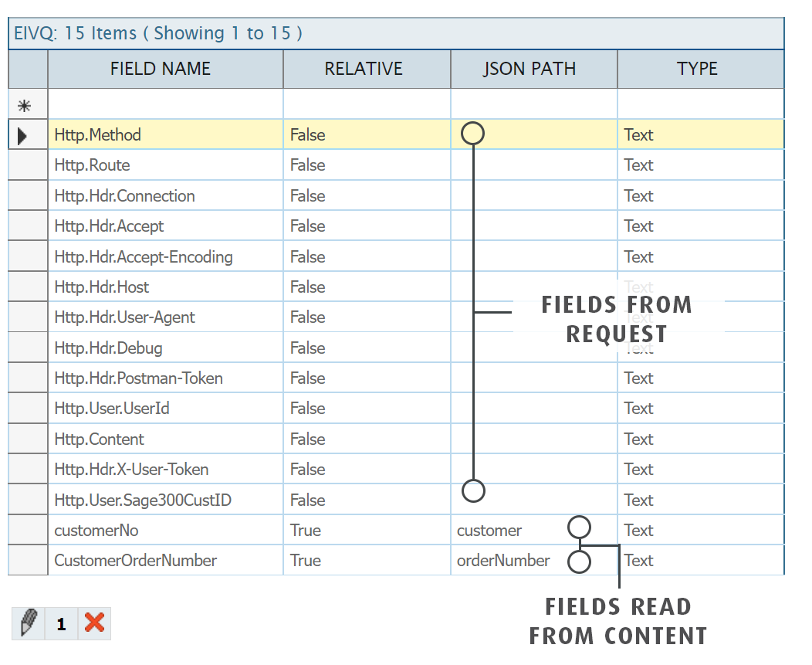
Task: Click the TYPE column header
Action: (697, 69)
